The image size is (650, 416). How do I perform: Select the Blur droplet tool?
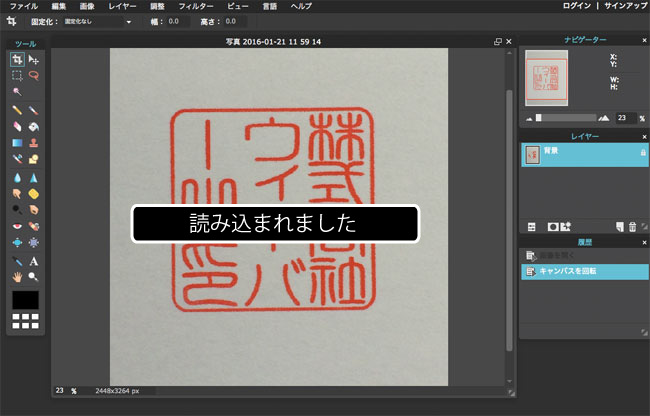(17, 178)
